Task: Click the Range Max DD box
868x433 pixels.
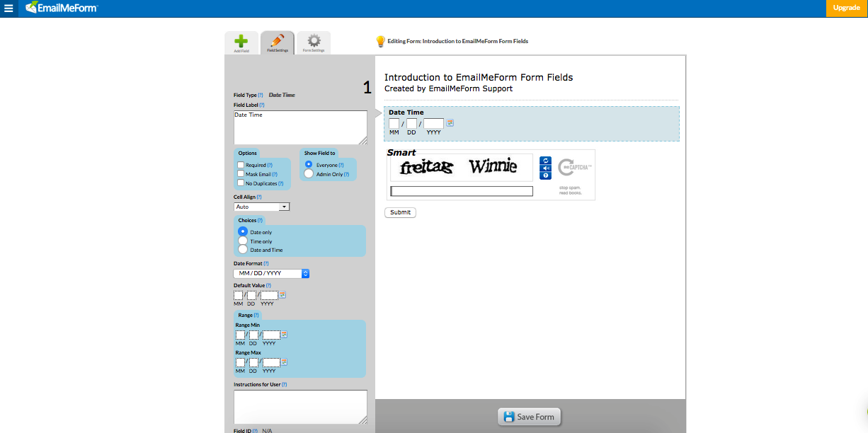Action: (x=253, y=362)
